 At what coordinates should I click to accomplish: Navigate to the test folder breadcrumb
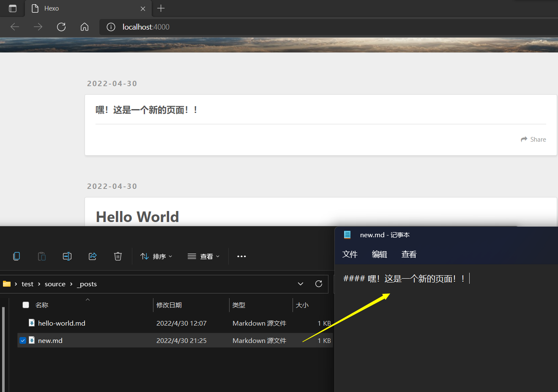(27, 284)
